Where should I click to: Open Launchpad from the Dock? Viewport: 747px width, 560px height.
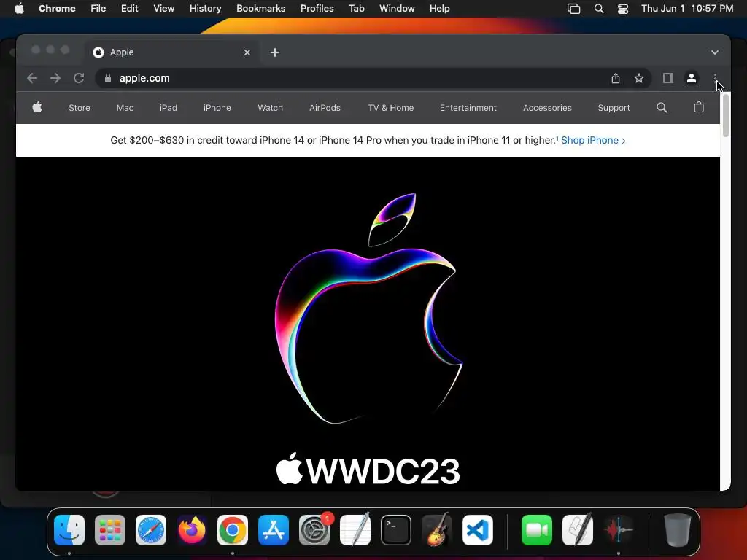point(110,530)
